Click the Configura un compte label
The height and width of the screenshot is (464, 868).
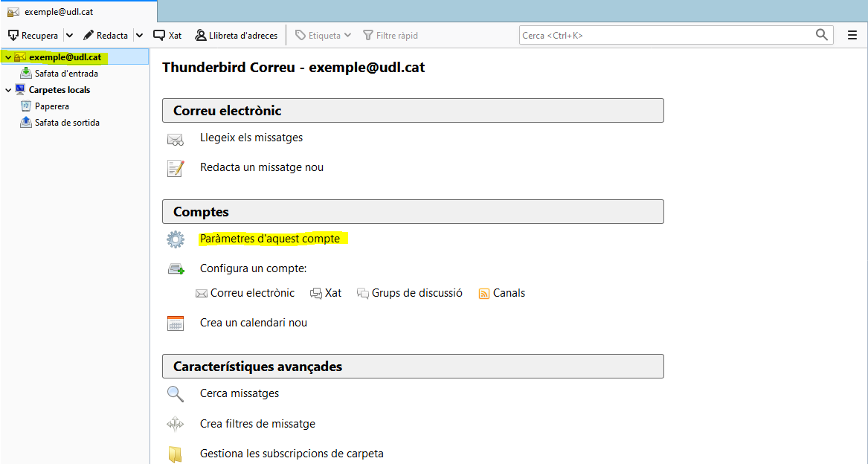click(253, 268)
